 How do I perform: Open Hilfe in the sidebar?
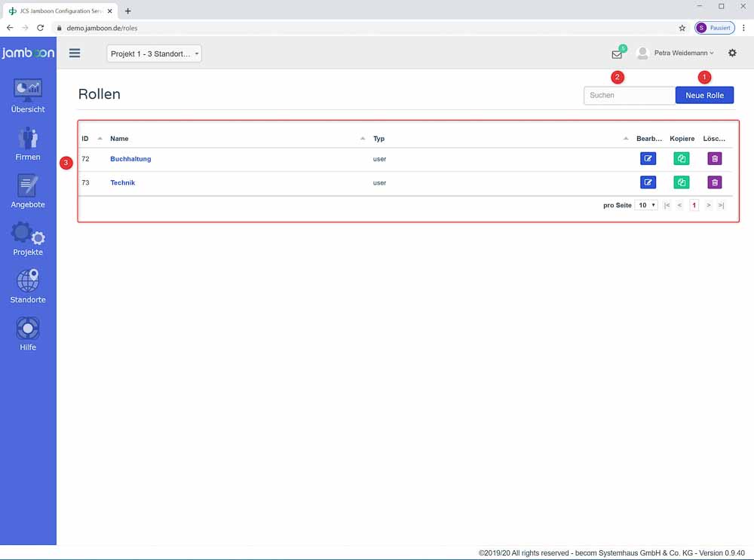(x=28, y=334)
